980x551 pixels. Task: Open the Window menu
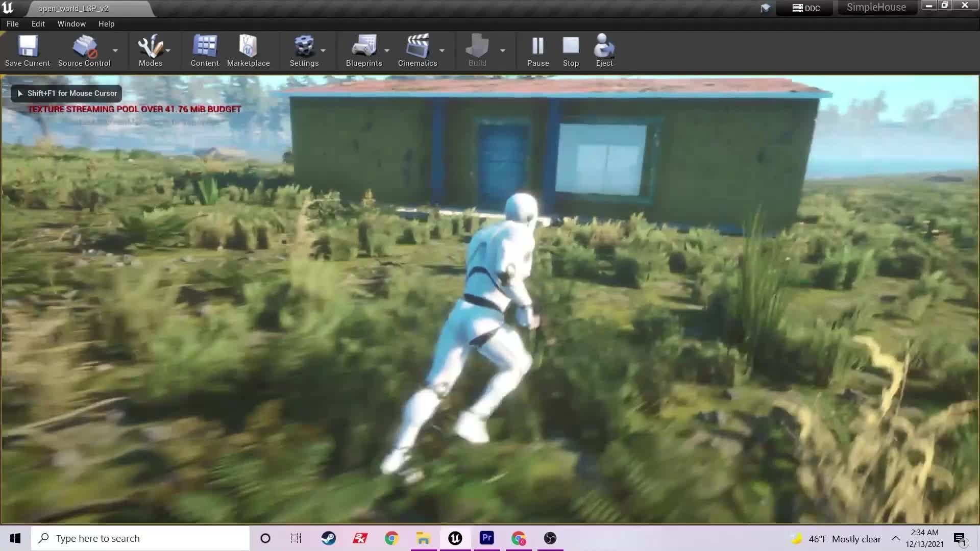coord(71,24)
